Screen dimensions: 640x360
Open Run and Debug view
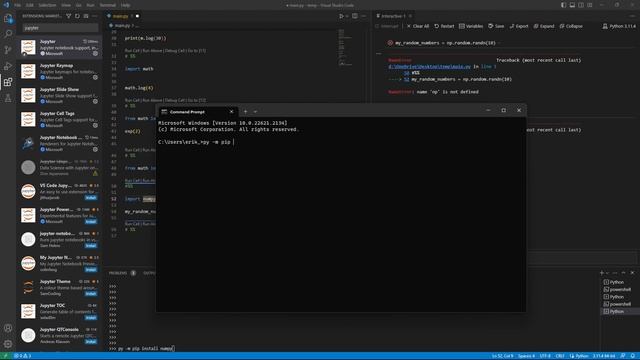click(8, 66)
